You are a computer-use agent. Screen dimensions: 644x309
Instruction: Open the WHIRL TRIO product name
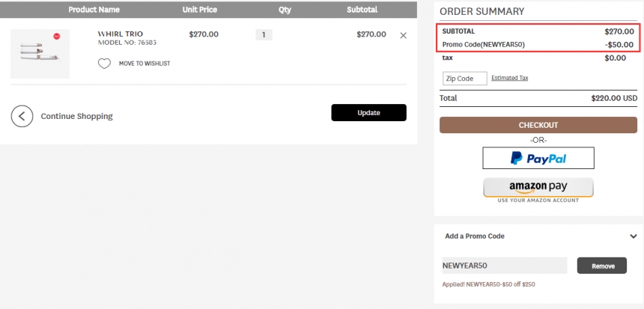[x=121, y=34]
